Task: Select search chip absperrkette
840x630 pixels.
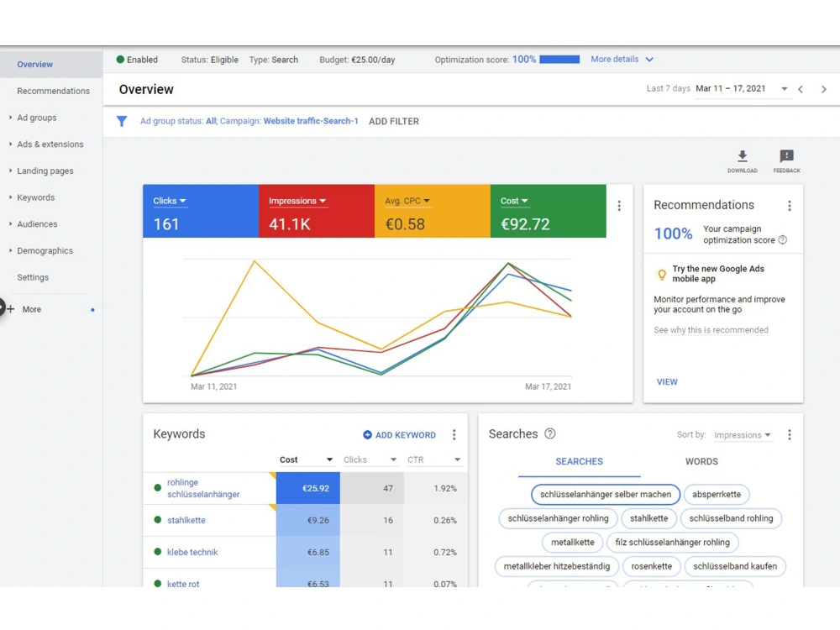Action: tap(717, 495)
